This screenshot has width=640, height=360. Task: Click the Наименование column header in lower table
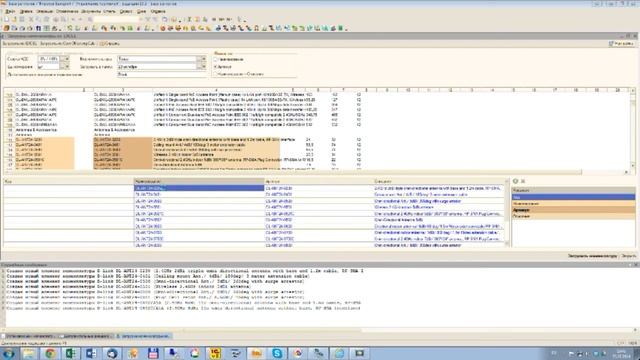(199, 181)
